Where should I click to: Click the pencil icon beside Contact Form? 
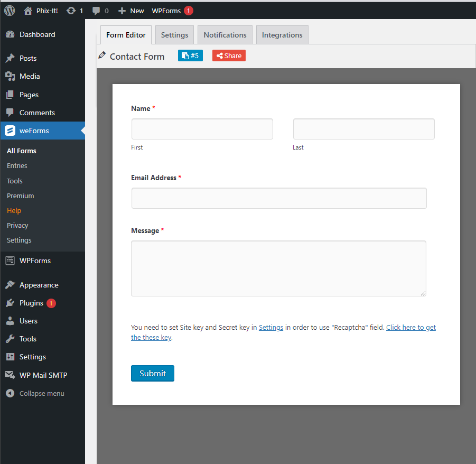point(102,55)
